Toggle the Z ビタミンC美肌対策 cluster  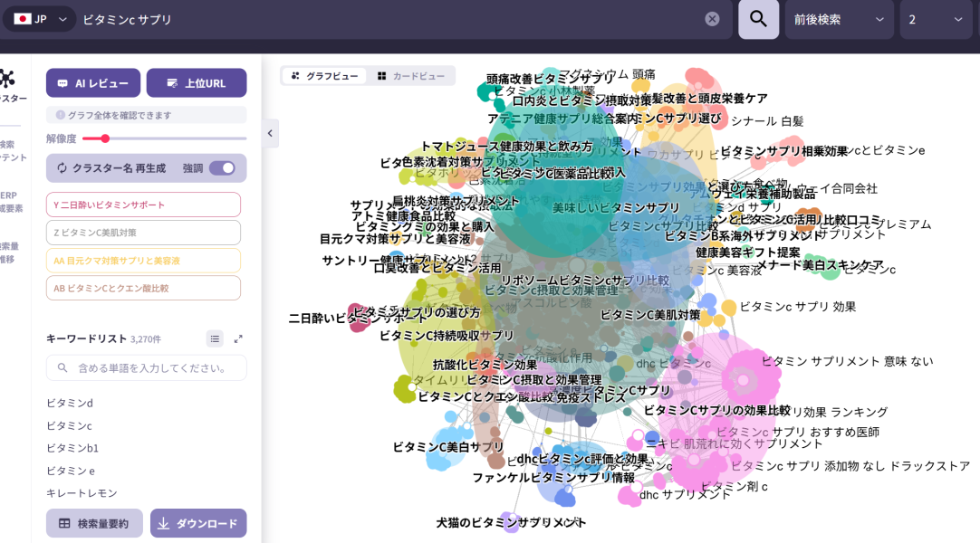pos(146,233)
